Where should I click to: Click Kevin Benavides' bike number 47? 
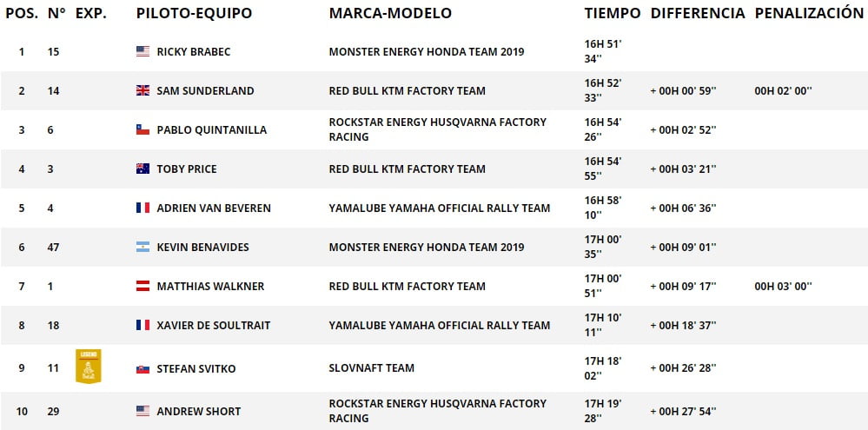coord(53,248)
